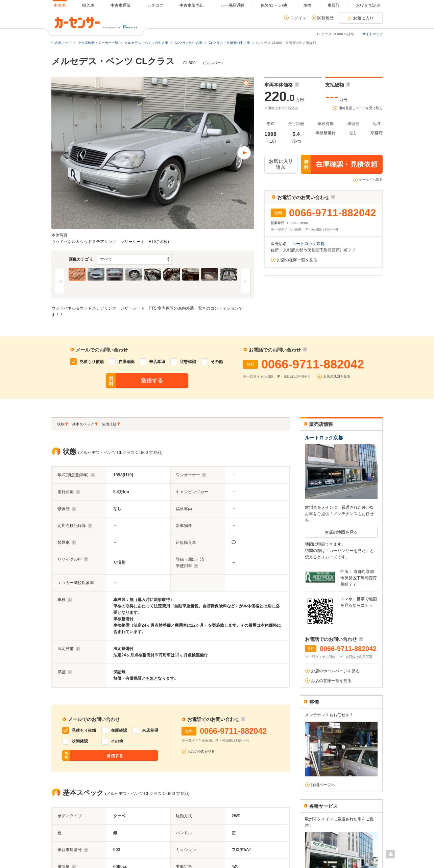
Task: Click the next-photo arrow on car image
Action: coord(244,153)
